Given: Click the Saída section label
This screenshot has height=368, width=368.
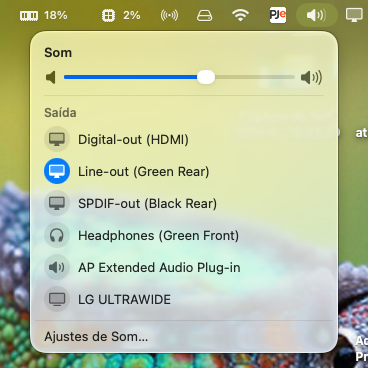Looking at the screenshot, I should click(60, 113).
